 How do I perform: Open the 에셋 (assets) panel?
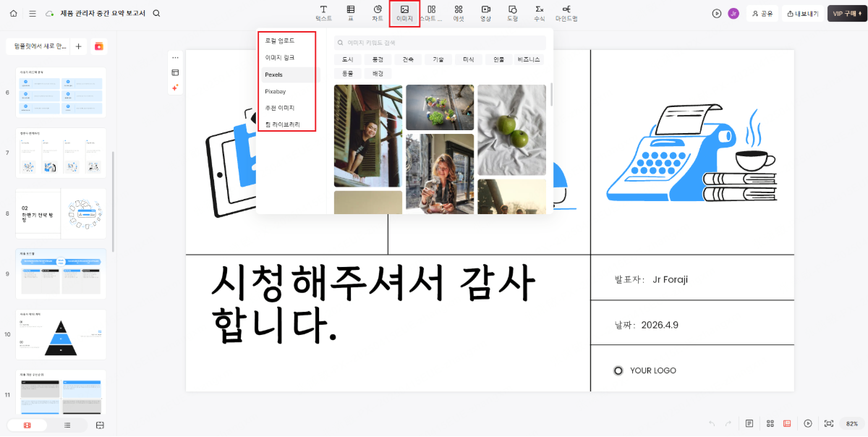click(458, 13)
